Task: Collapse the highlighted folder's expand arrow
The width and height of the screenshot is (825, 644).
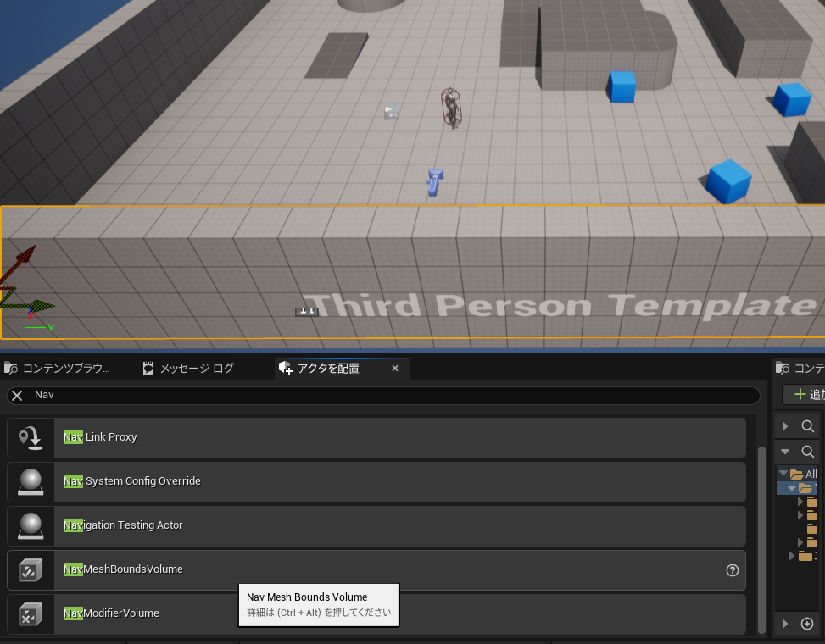Action: pyautogui.click(x=791, y=488)
